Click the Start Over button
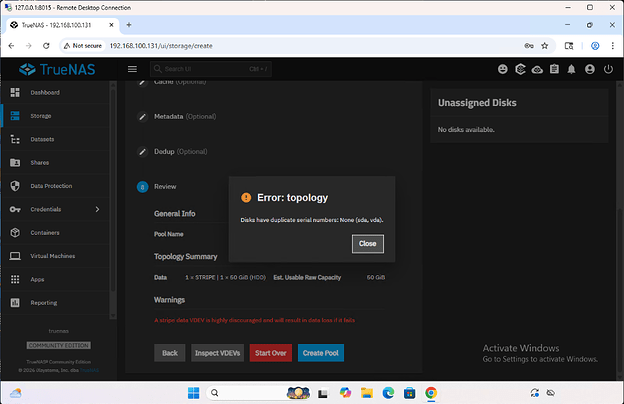Viewport: 624px width, 404px height. 271,353
